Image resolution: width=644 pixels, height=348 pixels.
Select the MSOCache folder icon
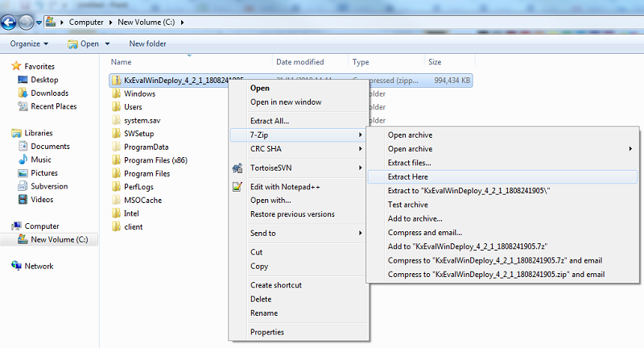point(117,200)
